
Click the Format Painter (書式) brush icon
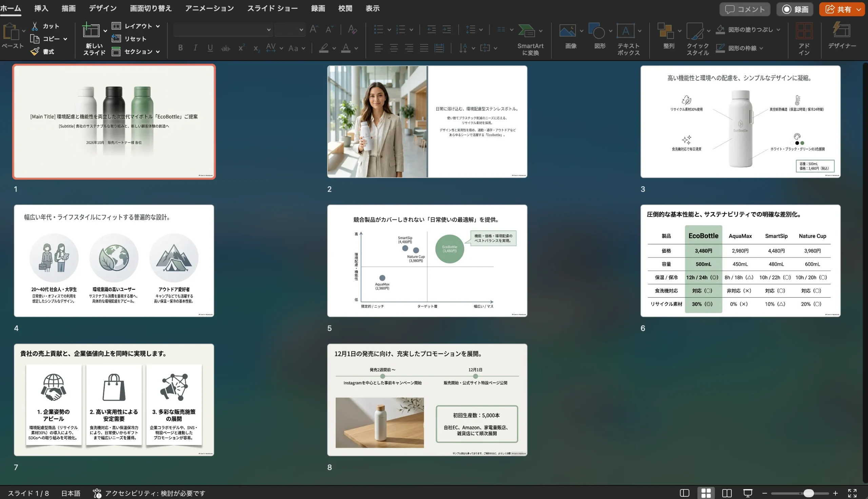35,51
